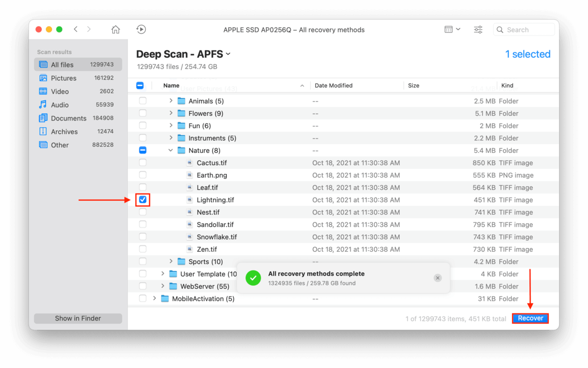Expand the MobileActivation folder
The width and height of the screenshot is (588, 368).
pyautogui.click(x=155, y=299)
